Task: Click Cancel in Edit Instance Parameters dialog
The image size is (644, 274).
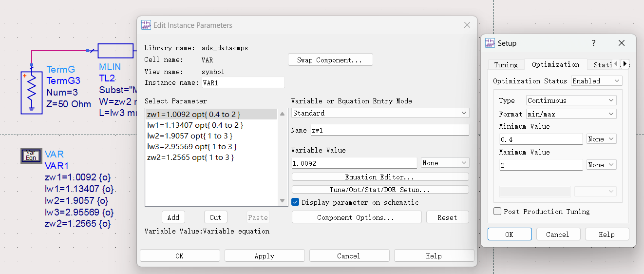Action: coord(349,255)
